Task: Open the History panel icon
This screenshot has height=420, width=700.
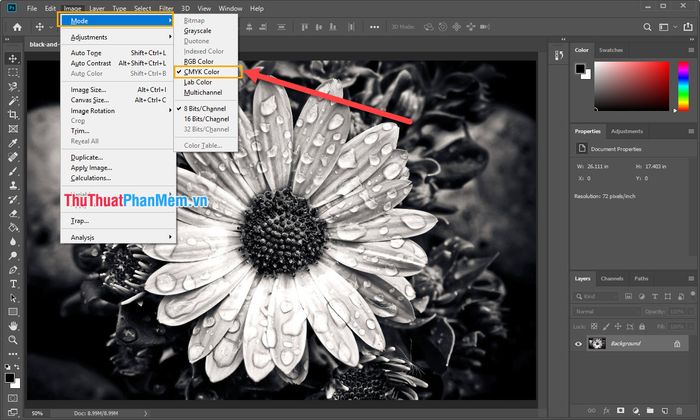Action: [559, 55]
